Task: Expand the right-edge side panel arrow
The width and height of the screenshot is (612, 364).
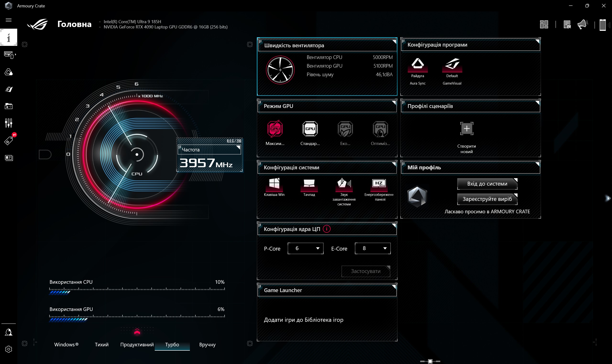Action: (608, 198)
